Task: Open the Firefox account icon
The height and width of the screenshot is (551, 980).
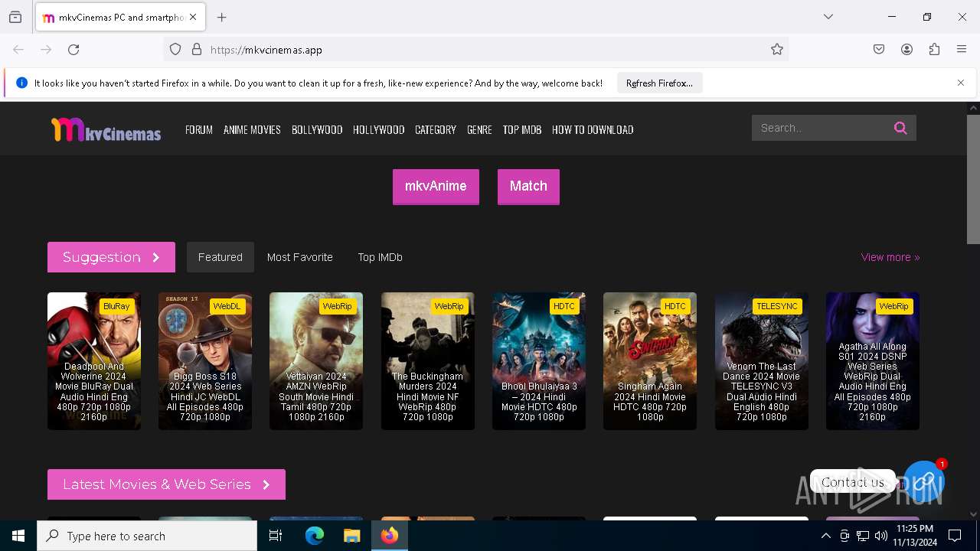Action: [x=906, y=50]
